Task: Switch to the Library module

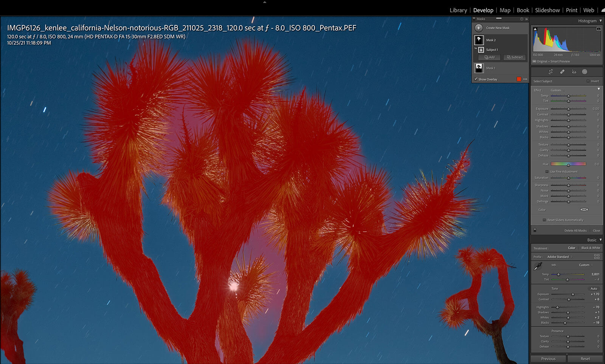Action: click(x=458, y=10)
